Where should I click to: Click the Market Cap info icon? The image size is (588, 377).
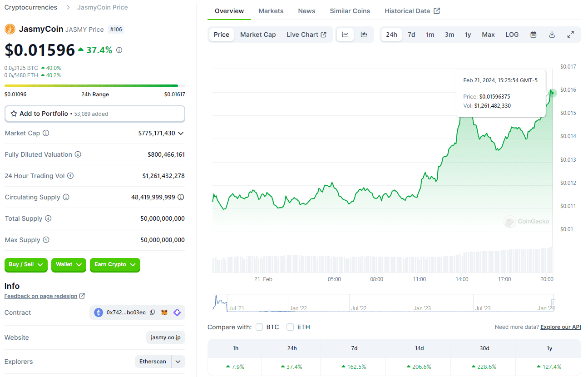pyautogui.click(x=46, y=133)
